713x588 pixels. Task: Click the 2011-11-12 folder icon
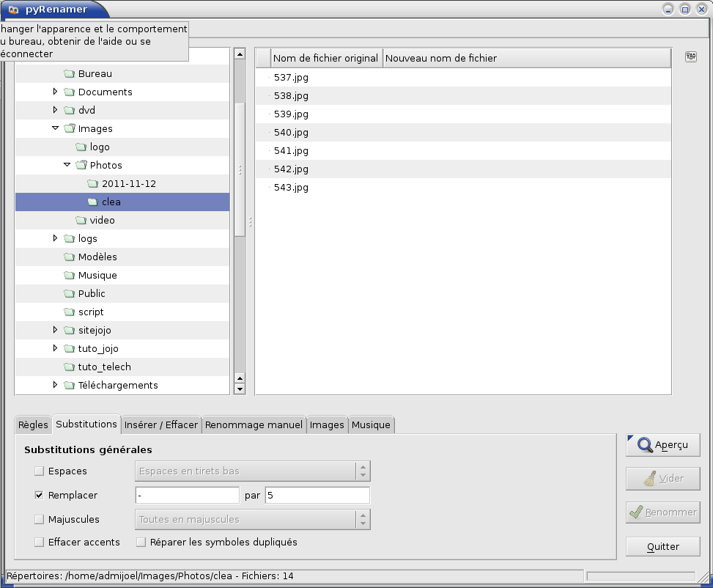coord(92,184)
